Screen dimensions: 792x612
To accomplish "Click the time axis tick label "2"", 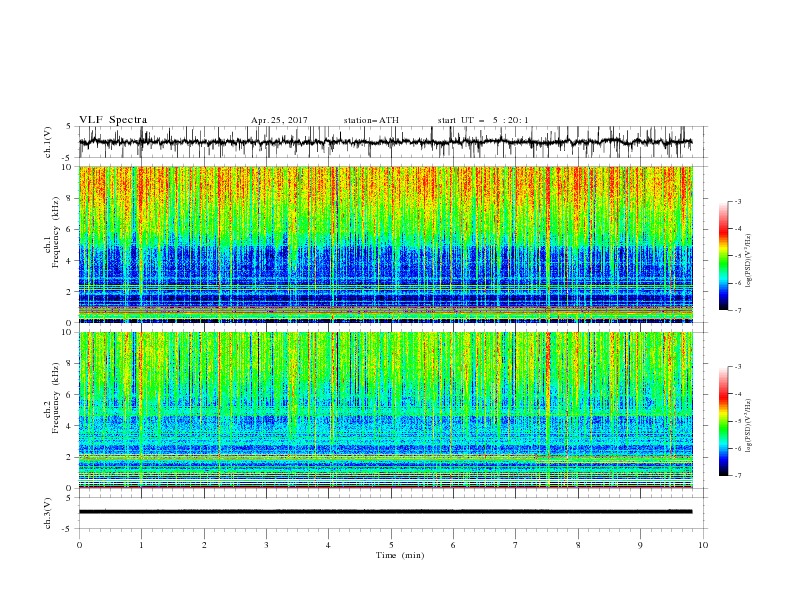I will pos(204,545).
